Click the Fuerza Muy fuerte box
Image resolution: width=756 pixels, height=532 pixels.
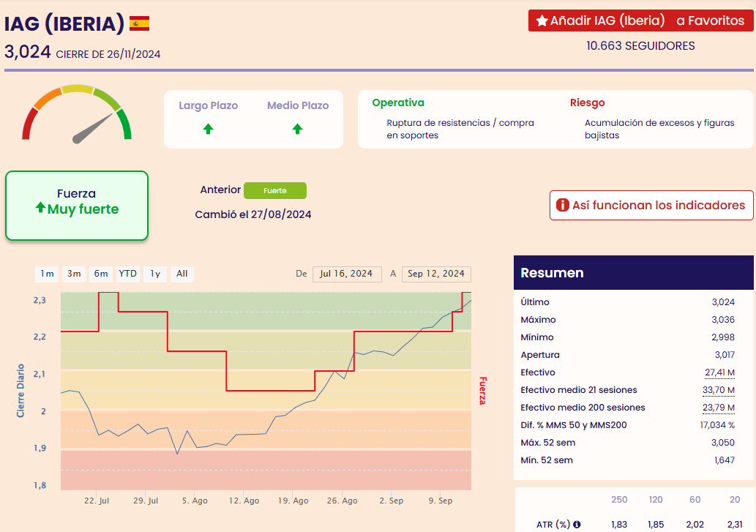(x=77, y=206)
